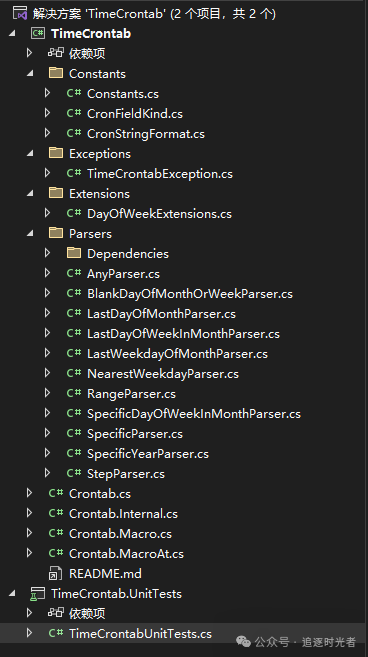Click the C# file icon of CronFieldKind.cs
Screen dimensions: 368x657
(x=74, y=113)
